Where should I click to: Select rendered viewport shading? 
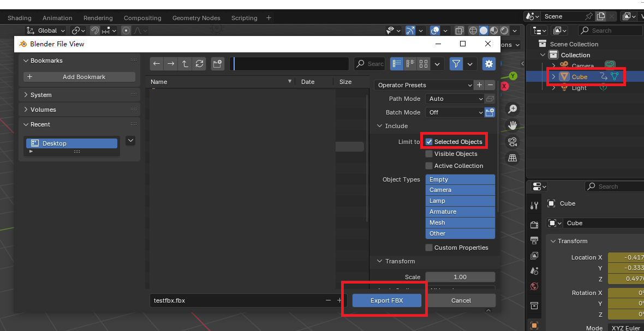(504, 31)
